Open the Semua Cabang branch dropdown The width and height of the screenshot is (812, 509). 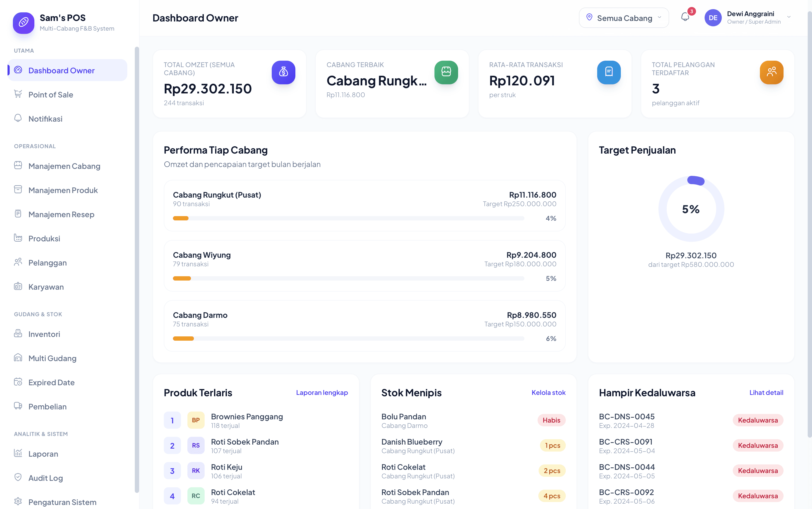[x=624, y=18]
